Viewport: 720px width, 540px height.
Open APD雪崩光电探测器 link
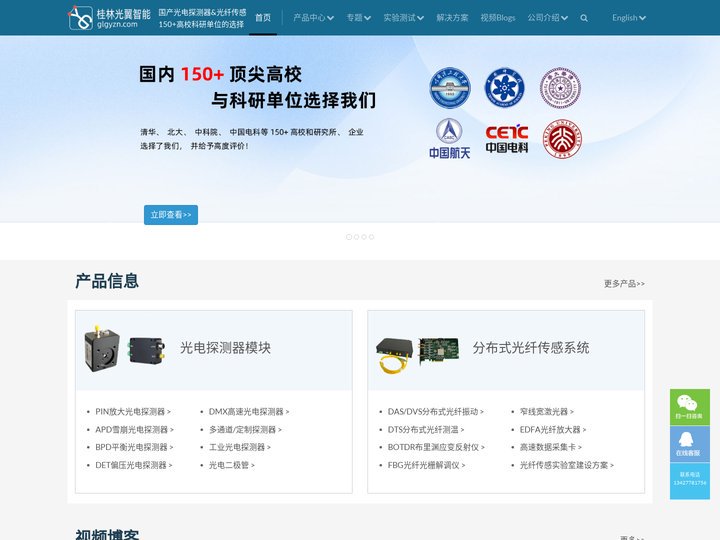click(x=134, y=430)
